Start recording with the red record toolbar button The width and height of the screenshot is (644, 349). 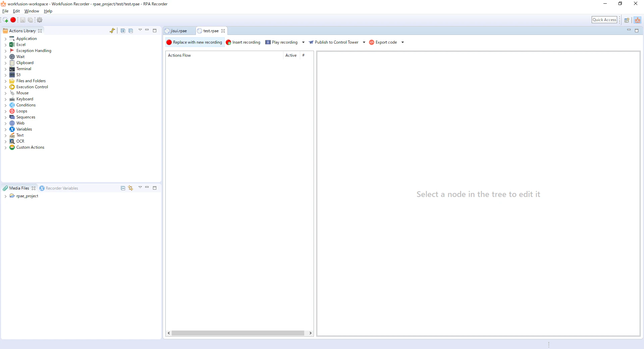[x=13, y=20]
